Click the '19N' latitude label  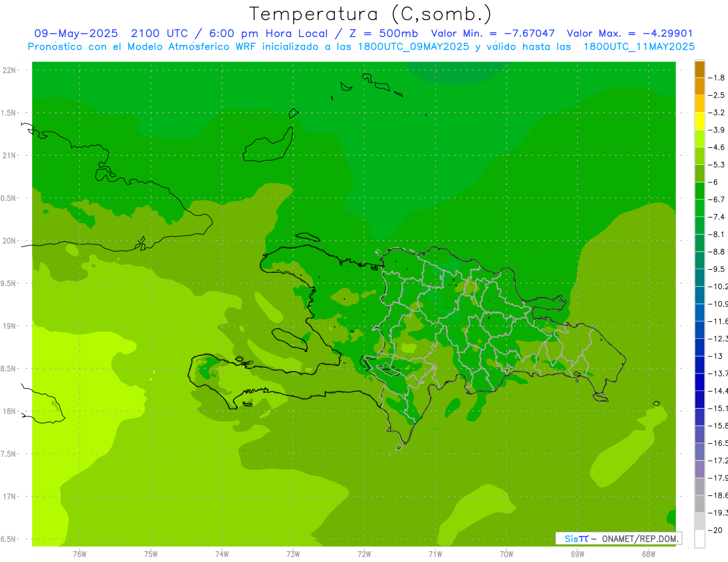coord(9,326)
